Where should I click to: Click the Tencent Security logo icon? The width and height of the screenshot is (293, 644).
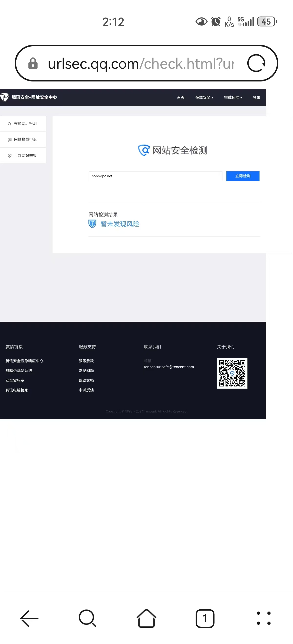pos(4,97)
